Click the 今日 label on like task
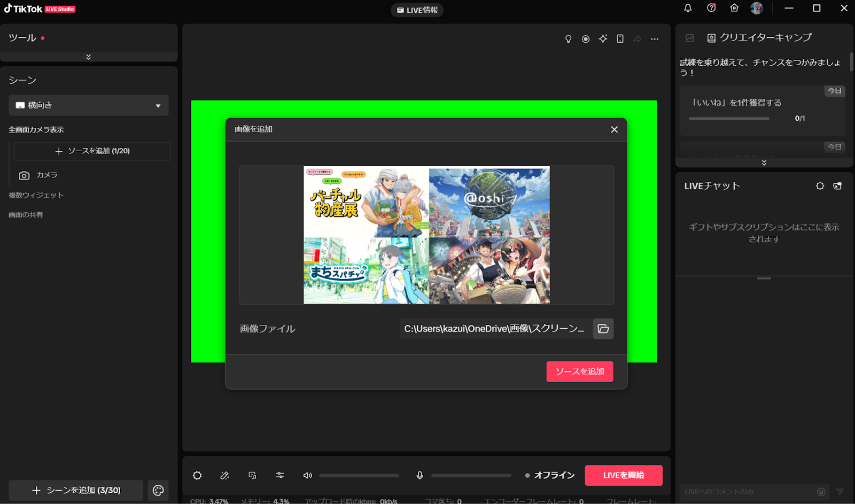This screenshot has height=504, width=855. [x=834, y=91]
